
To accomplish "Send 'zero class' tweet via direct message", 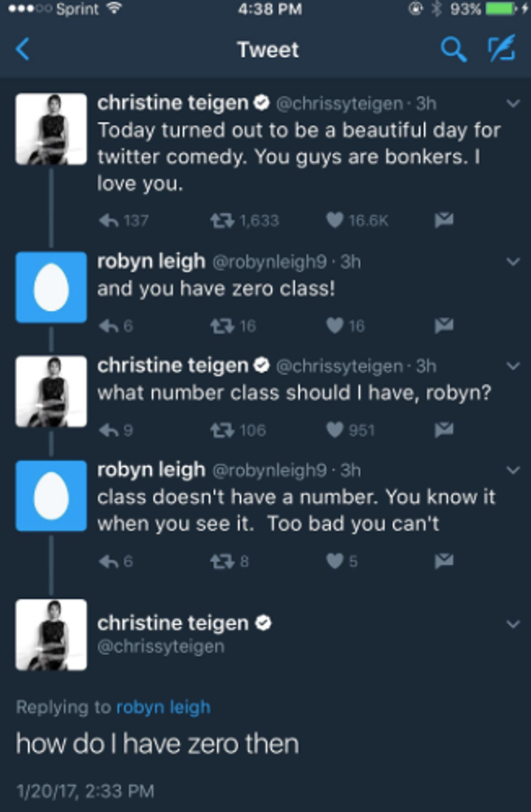I will [x=444, y=325].
